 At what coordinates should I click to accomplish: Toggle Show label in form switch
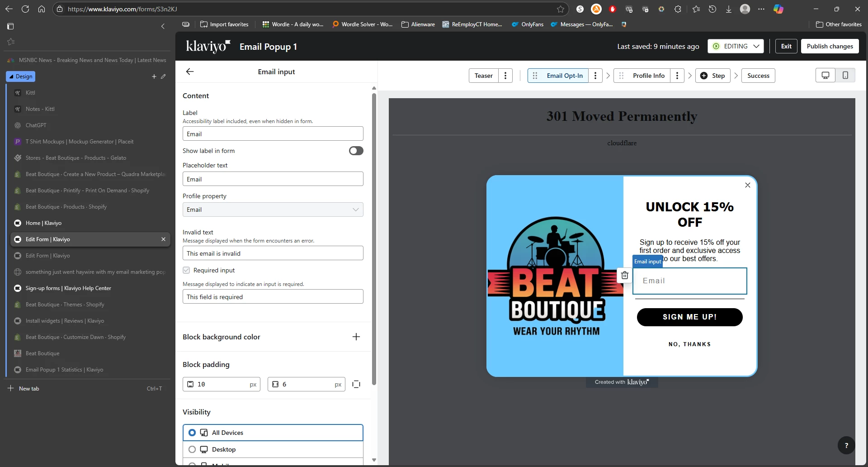point(356,151)
